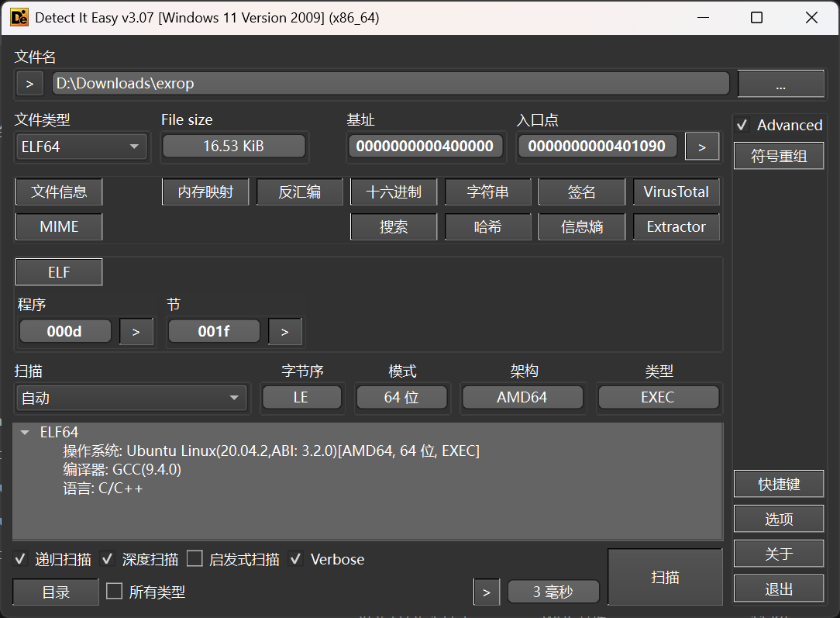Click the 反汇编 disassembly button
This screenshot has height=618, width=840.
click(x=299, y=192)
